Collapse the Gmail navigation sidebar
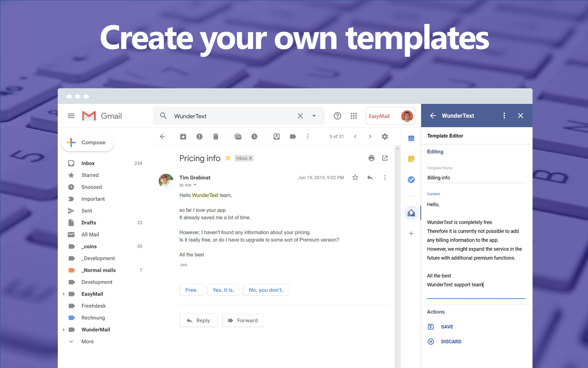This screenshot has width=588, height=368. click(x=71, y=115)
